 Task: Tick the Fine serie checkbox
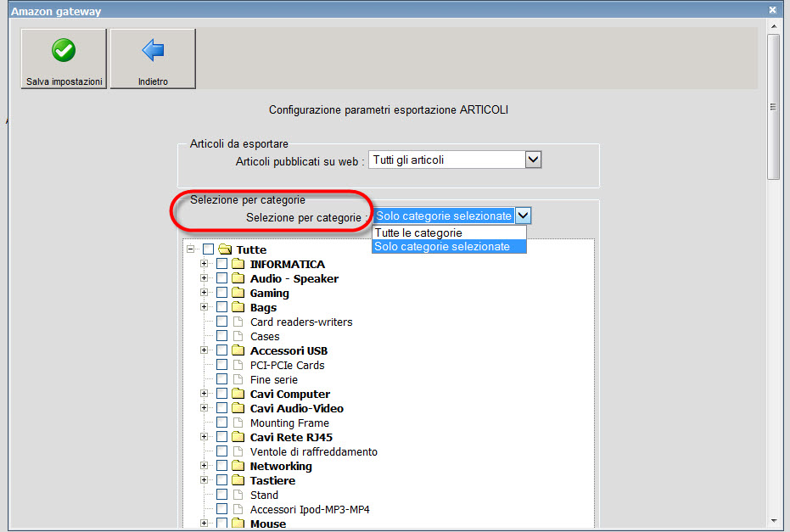click(221, 378)
